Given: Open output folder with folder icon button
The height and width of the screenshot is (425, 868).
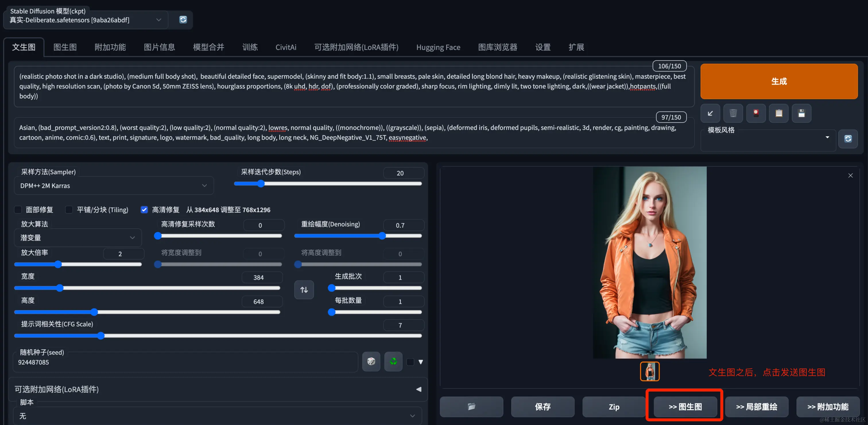Looking at the screenshot, I should (471, 407).
